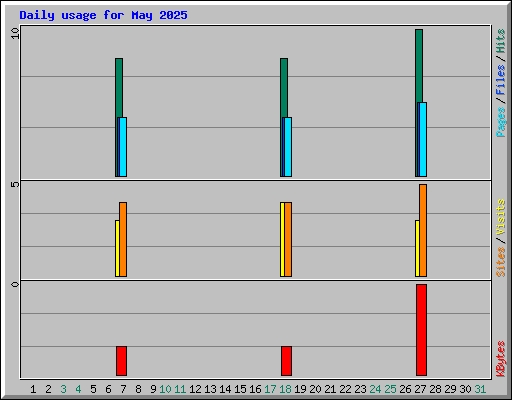This screenshot has width=512, height=400.
Task: Click the orange Sites bar for day 18
Action: (288, 239)
